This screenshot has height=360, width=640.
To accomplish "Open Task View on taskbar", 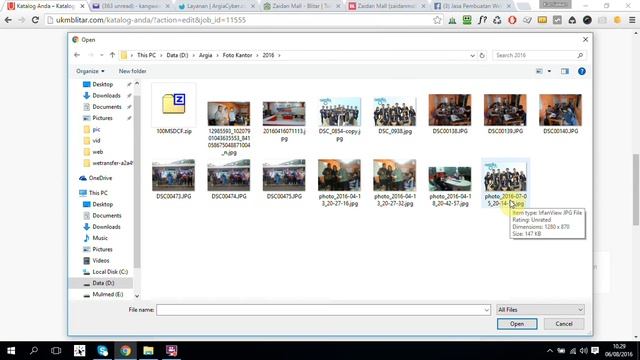I will [x=56, y=351].
